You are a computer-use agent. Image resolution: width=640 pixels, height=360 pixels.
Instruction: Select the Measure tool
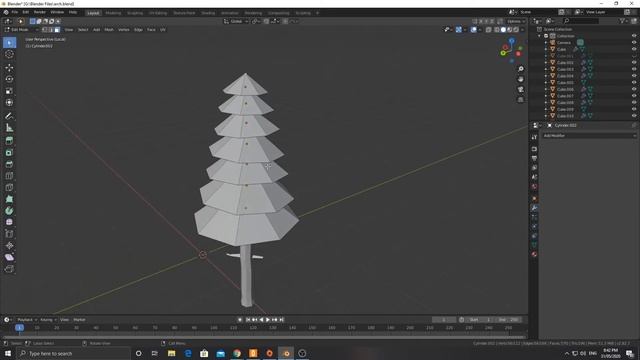click(x=9, y=128)
